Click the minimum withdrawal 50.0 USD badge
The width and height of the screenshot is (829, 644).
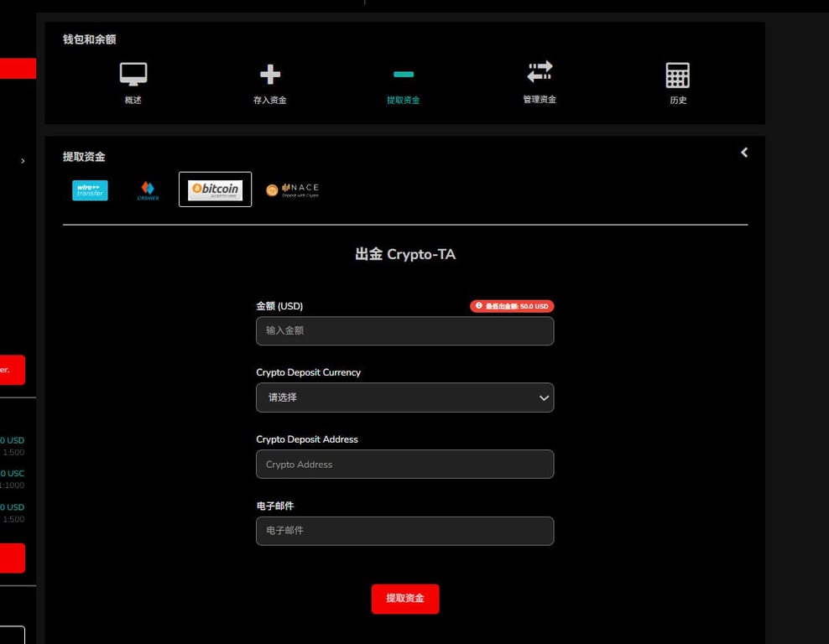[x=512, y=306]
